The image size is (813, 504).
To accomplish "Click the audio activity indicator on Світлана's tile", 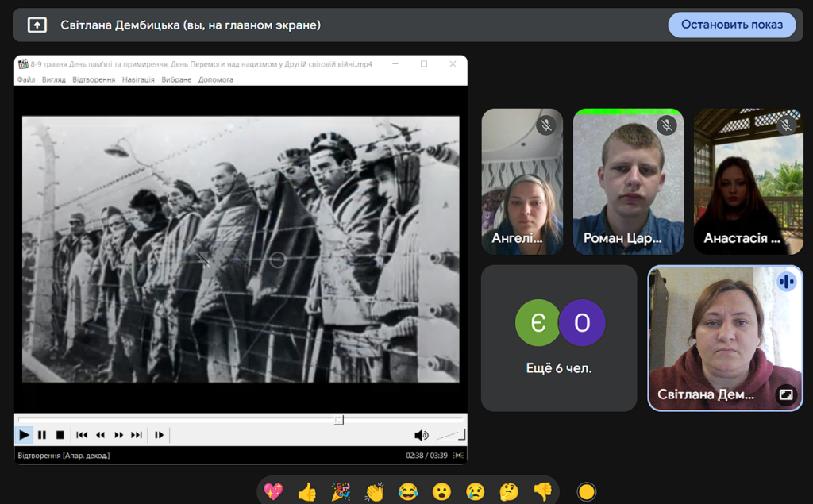I will click(x=786, y=282).
